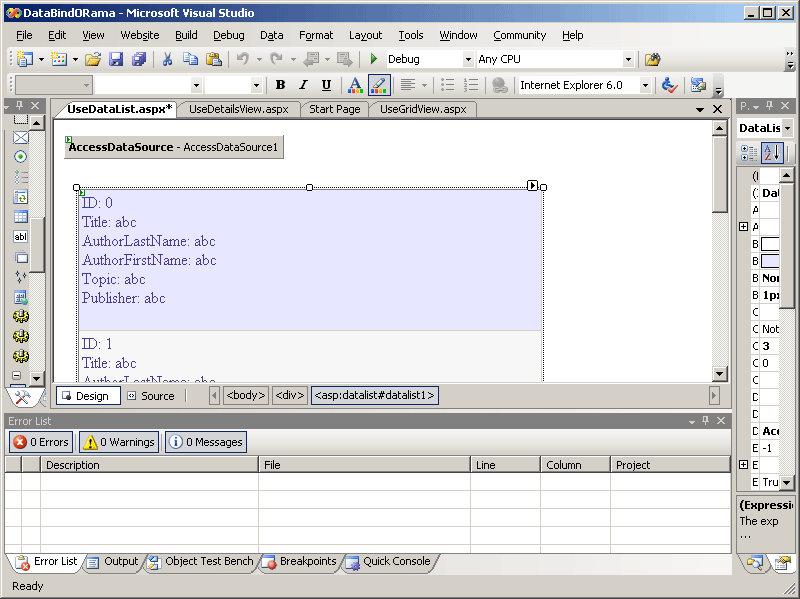Open the Debug configuration dropdown
800x599 pixels.
[x=468, y=60]
